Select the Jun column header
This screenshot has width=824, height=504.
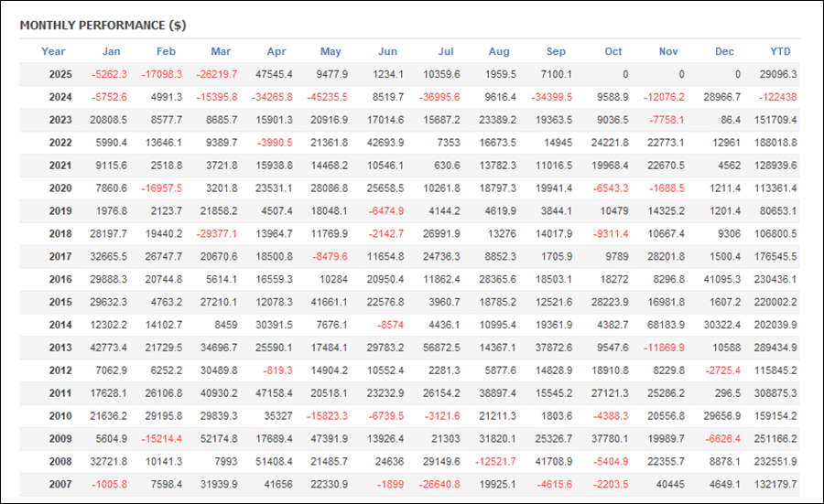point(387,51)
